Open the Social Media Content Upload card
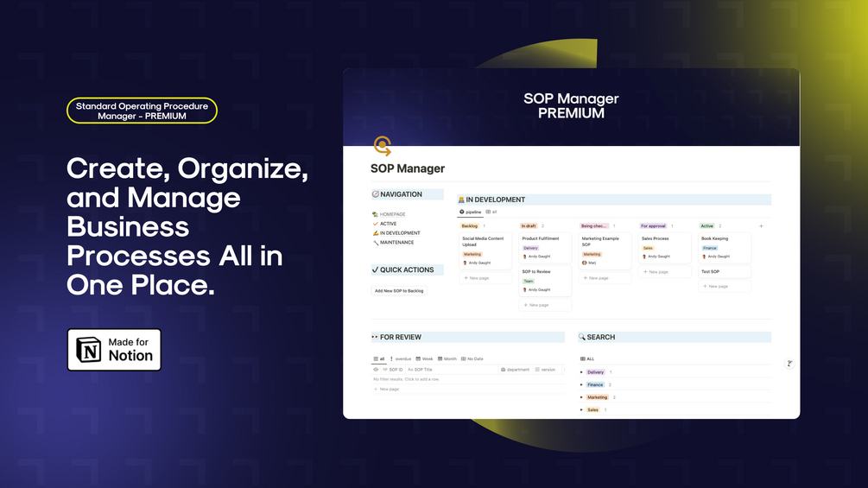The width and height of the screenshot is (868, 488). click(x=485, y=250)
